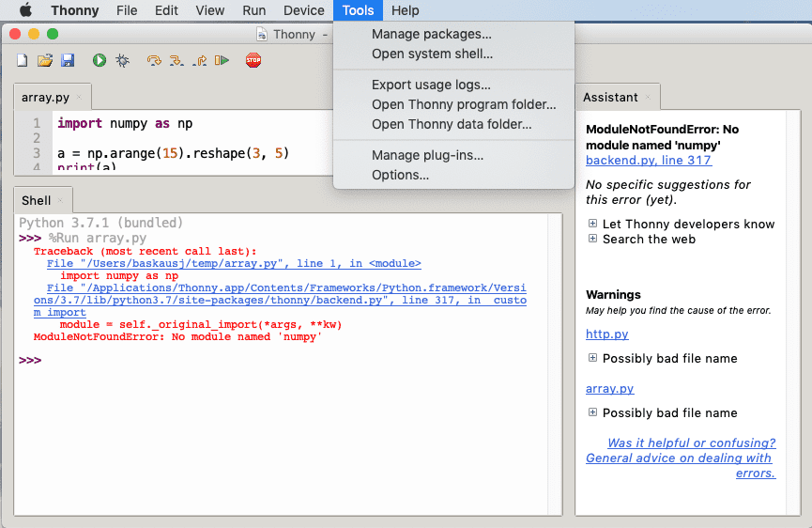Click the Resume execution icon
The height and width of the screenshot is (528, 812).
pos(222,61)
